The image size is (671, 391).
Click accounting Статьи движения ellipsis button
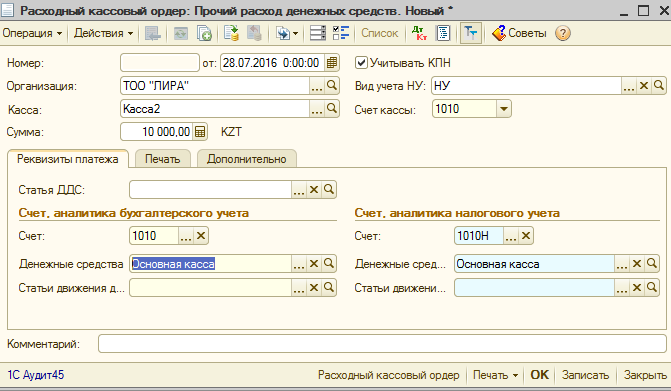299,288
